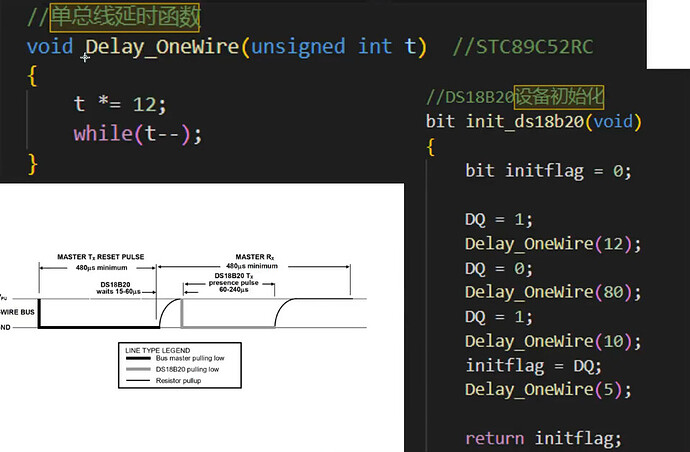Click the 'while(t--);' loop line

(x=138, y=134)
